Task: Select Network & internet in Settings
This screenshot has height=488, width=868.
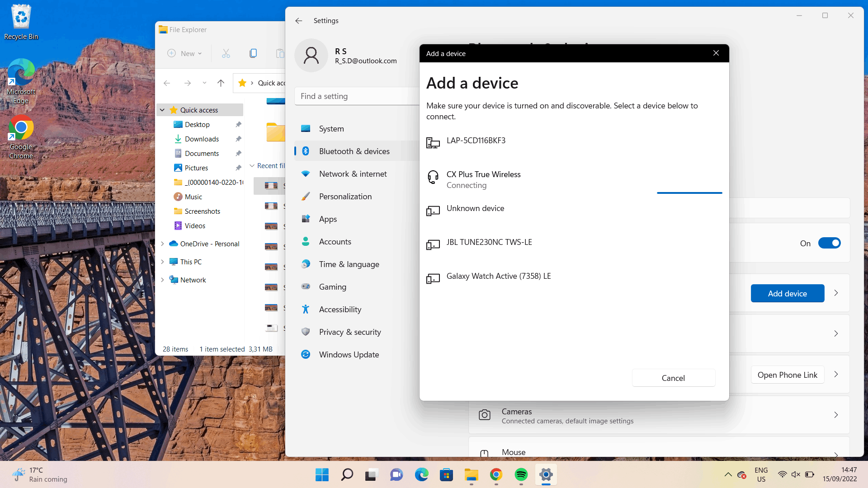Action: click(x=357, y=174)
